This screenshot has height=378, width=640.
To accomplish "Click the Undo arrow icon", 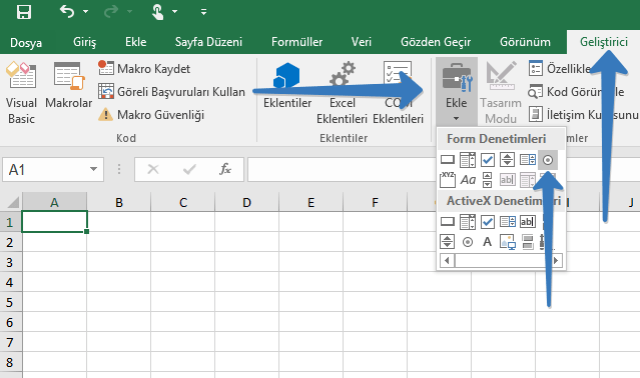I will (x=67, y=11).
